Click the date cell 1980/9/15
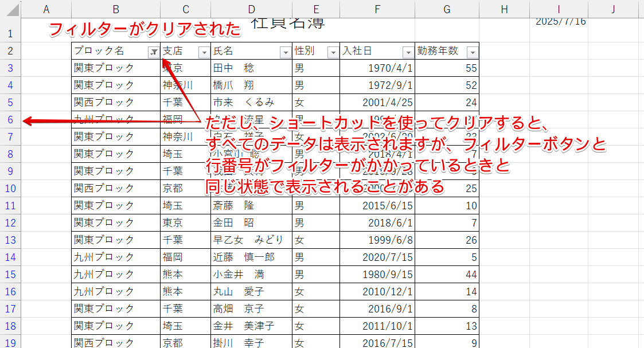This screenshot has height=348, width=644. [x=377, y=275]
